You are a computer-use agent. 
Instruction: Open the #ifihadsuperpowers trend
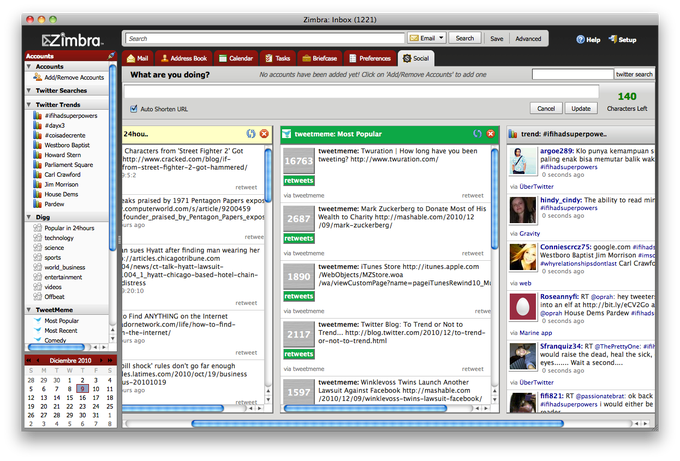[71, 116]
